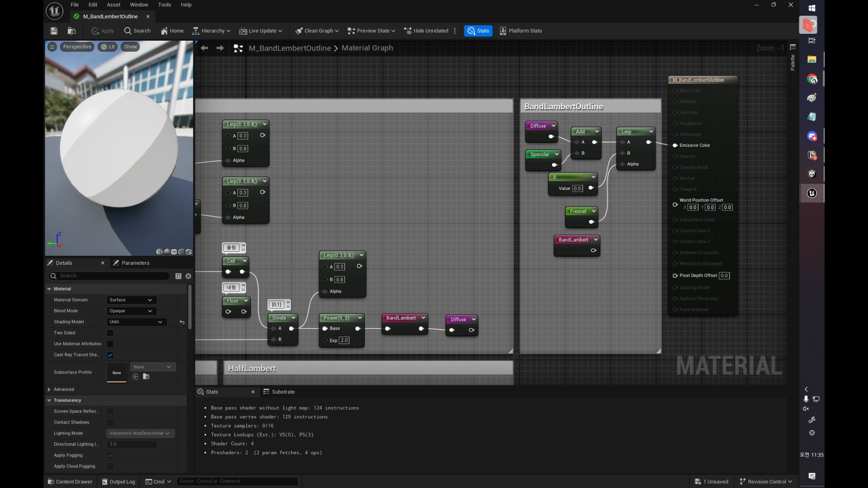
Task: Click the console command input field
Action: click(x=237, y=481)
